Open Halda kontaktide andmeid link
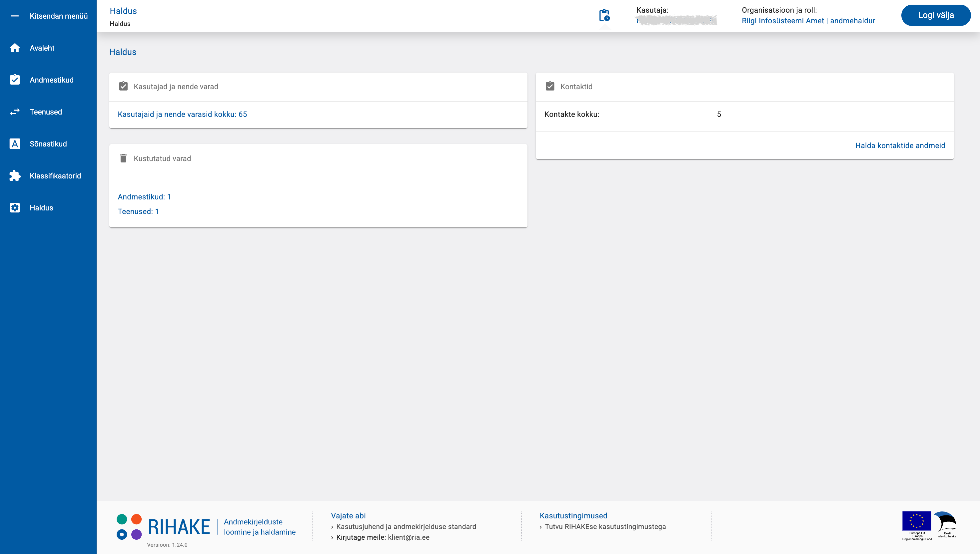Viewport: 980px width, 554px height. [900, 145]
